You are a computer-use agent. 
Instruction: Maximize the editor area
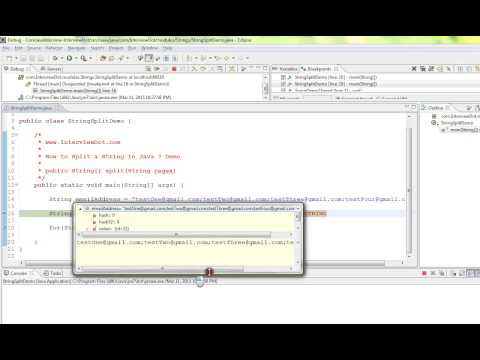click(x=414, y=107)
